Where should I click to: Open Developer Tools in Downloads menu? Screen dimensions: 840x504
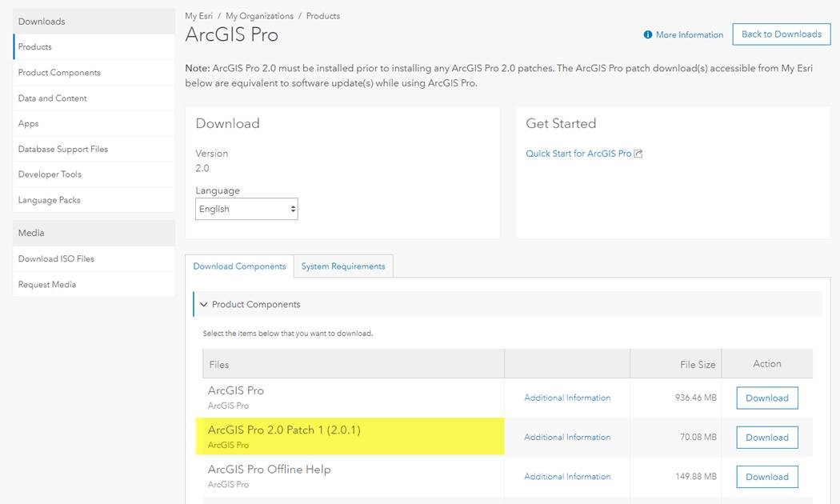pos(50,174)
